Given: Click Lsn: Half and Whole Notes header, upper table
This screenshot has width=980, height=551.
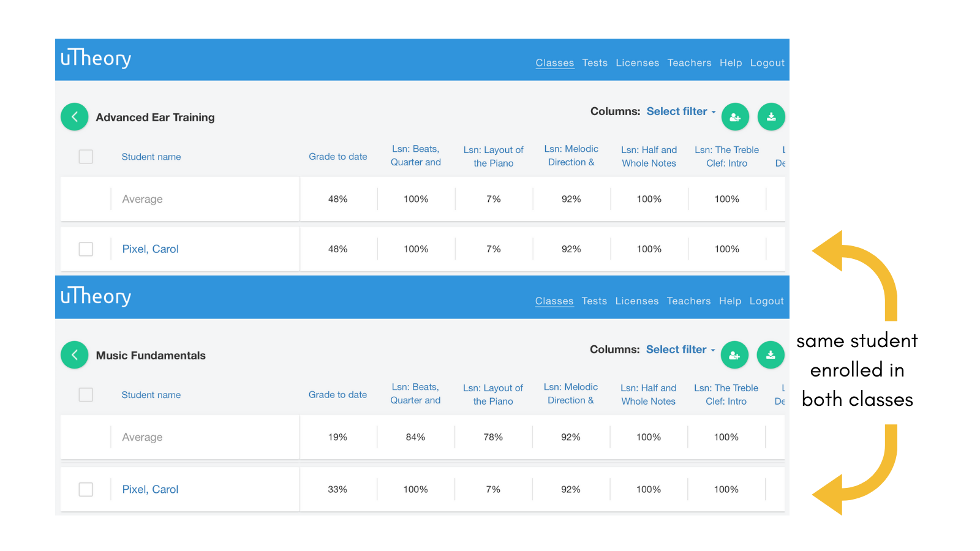Looking at the screenshot, I should (x=649, y=157).
